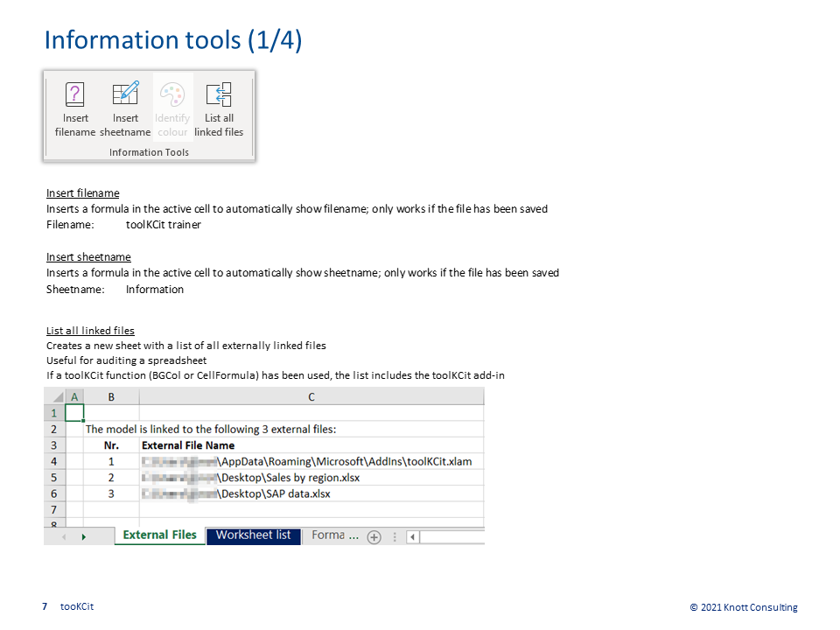Click the '© 2021 Knott Consulting' footer
The height and width of the screenshot is (630, 840).
point(744,607)
